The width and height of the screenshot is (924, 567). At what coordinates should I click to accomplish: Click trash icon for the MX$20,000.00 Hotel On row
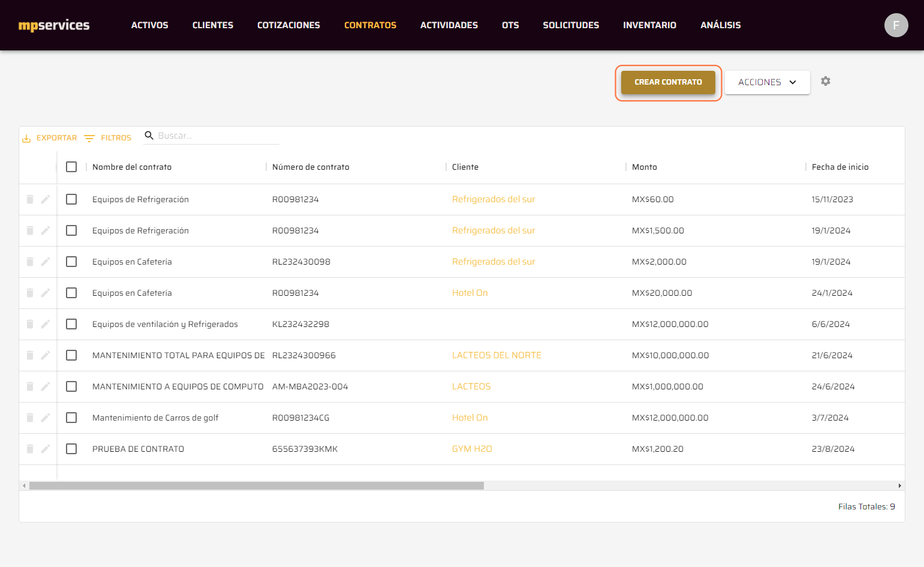click(30, 293)
